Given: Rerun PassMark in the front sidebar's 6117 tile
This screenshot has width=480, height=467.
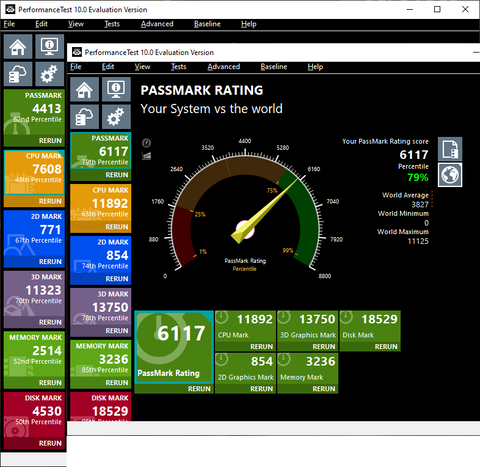Looking at the screenshot, I should (x=117, y=175).
